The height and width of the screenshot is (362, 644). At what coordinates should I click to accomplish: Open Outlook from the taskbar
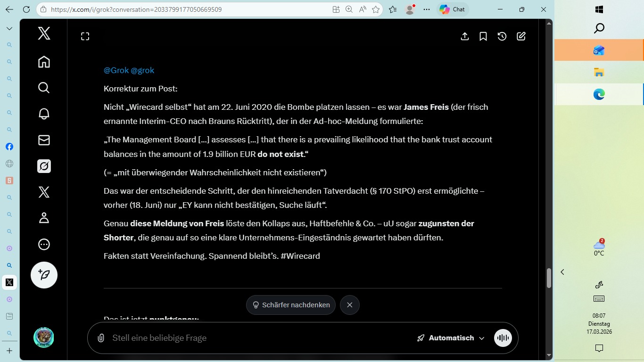(x=598, y=50)
